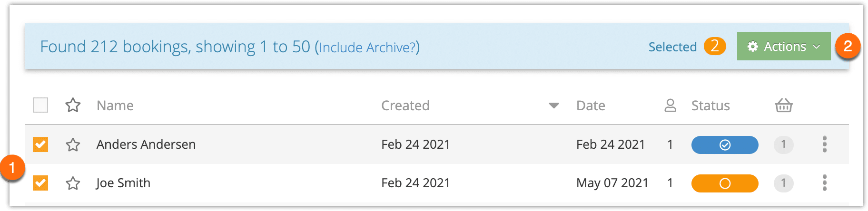The height and width of the screenshot is (211, 868).
Task: Click the person icon column header
Action: pyautogui.click(x=670, y=105)
